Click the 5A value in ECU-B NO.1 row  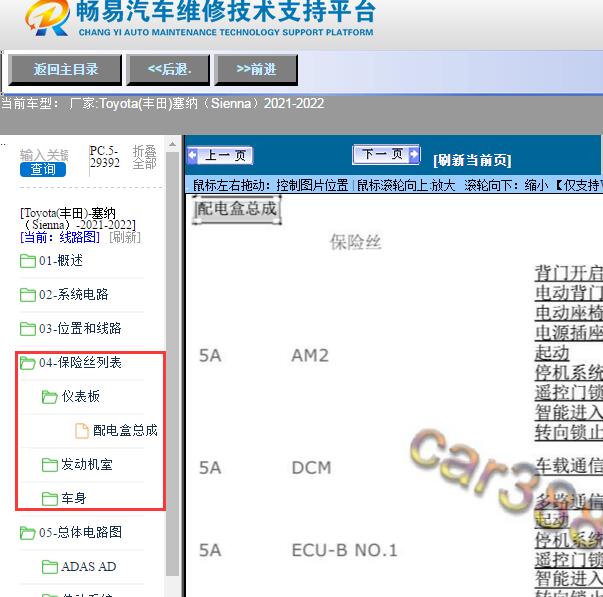(210, 550)
